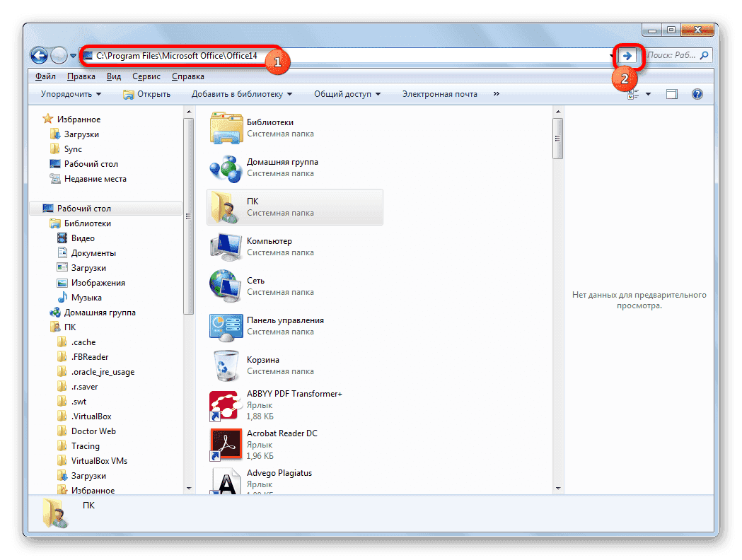742x560 pixels.
Task: Open the recent pages dropdown arrow
Action: (x=73, y=56)
